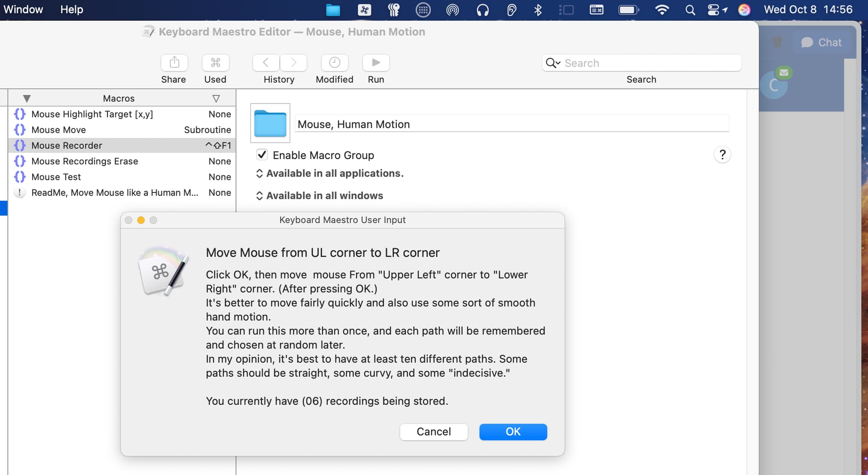The image size is (868, 475).
Task: Click the Share toolbar icon
Action: (x=174, y=63)
